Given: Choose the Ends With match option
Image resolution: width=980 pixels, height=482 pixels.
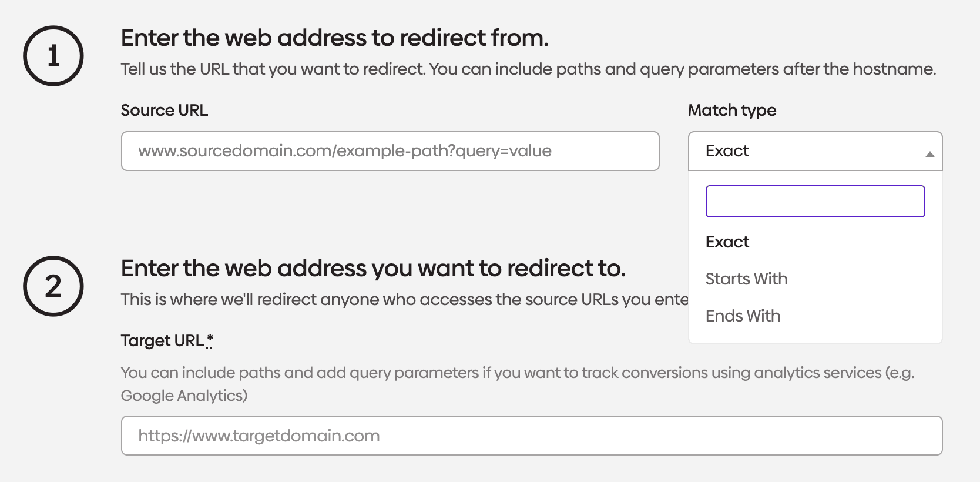Looking at the screenshot, I should 743,316.
